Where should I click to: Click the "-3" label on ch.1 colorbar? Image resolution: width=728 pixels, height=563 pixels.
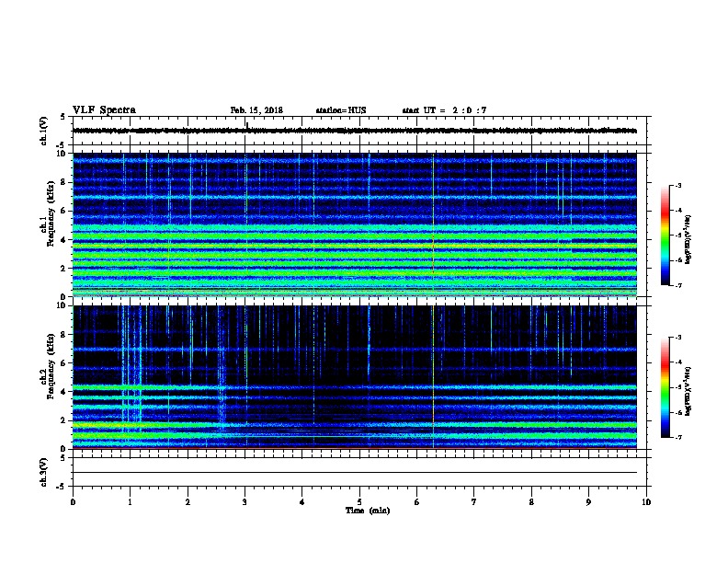677,185
